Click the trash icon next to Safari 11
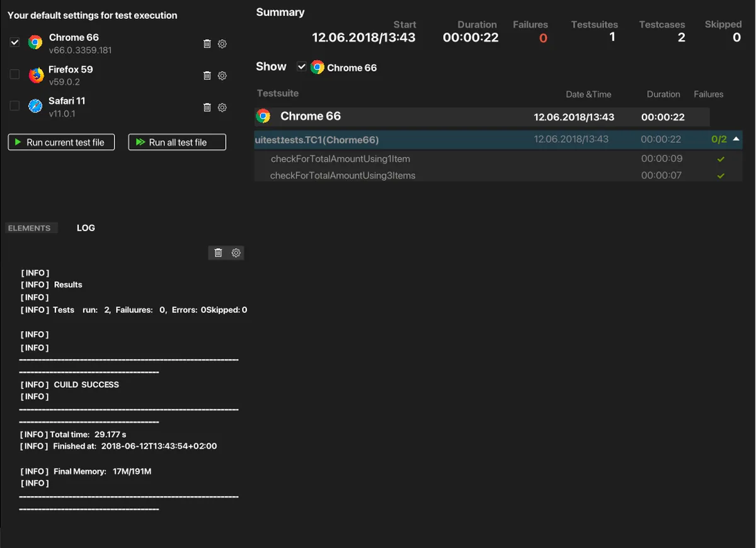 pos(207,107)
